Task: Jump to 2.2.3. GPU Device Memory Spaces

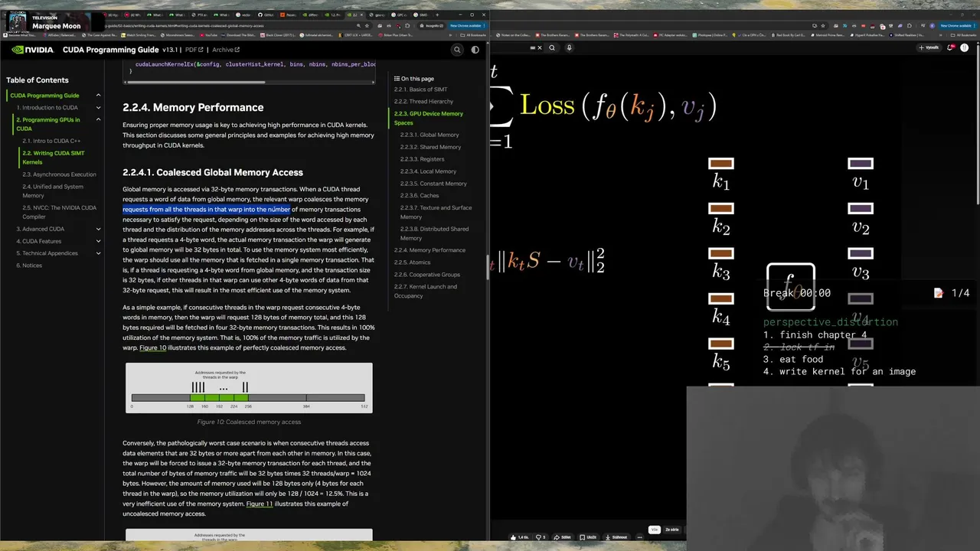Action: [429, 118]
